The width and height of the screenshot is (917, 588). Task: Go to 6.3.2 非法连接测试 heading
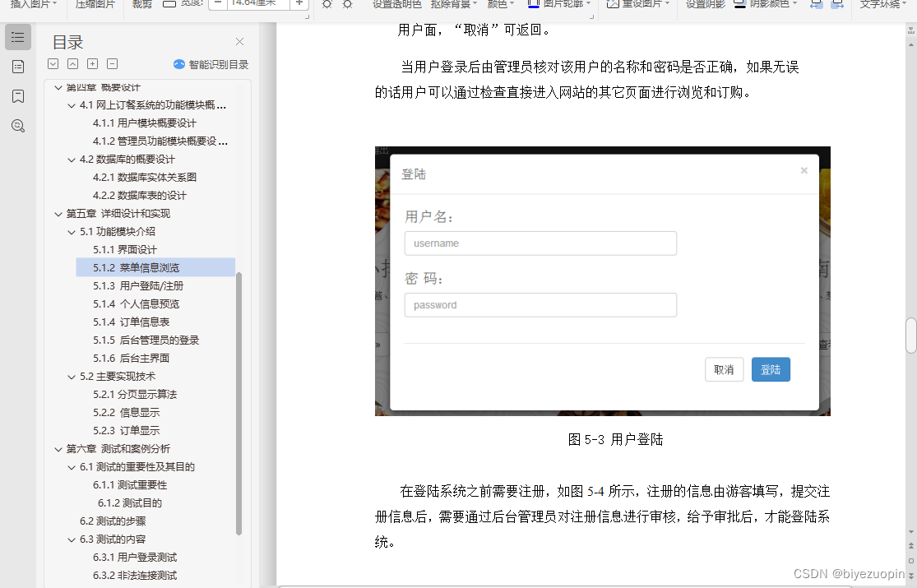point(135,576)
